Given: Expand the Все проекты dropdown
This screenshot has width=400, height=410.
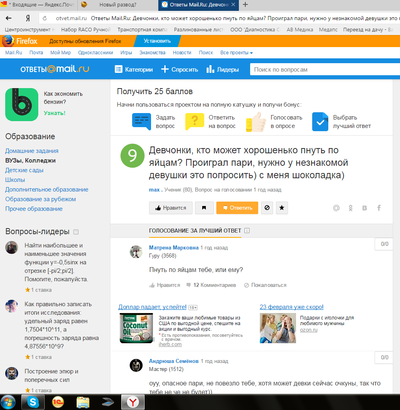Looking at the screenshot, I should tap(236, 53).
